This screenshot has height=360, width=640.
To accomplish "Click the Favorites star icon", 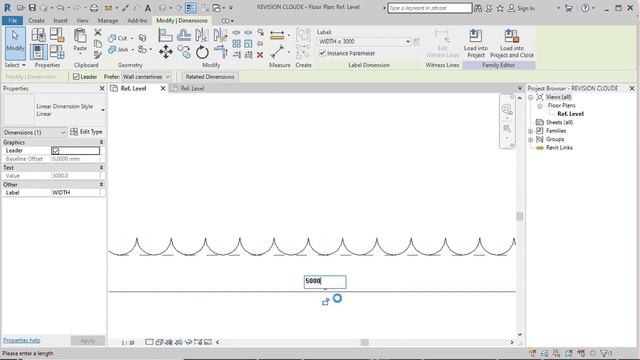I will 500,8.
